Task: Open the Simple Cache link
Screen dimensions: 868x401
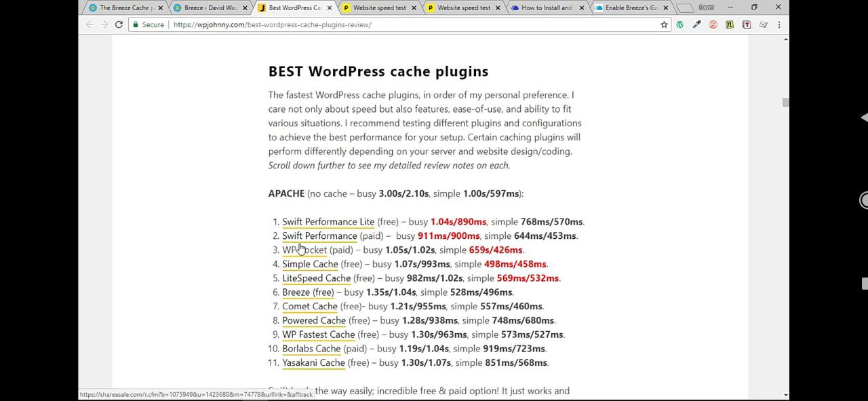Action: (310, 264)
